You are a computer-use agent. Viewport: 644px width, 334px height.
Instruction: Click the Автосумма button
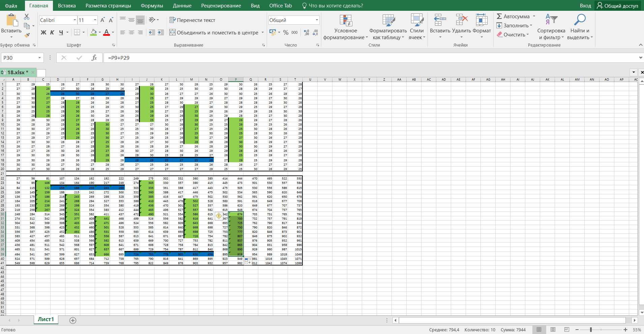513,17
